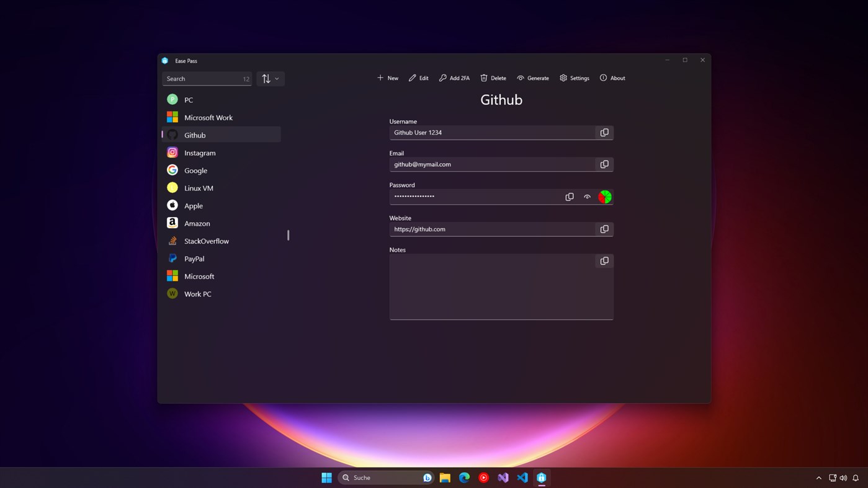Open File Explorer from taskbar
Image resolution: width=868 pixels, height=488 pixels.
tap(445, 477)
